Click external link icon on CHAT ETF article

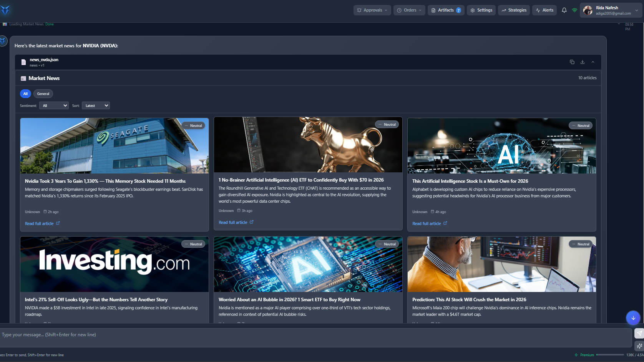tap(252, 222)
